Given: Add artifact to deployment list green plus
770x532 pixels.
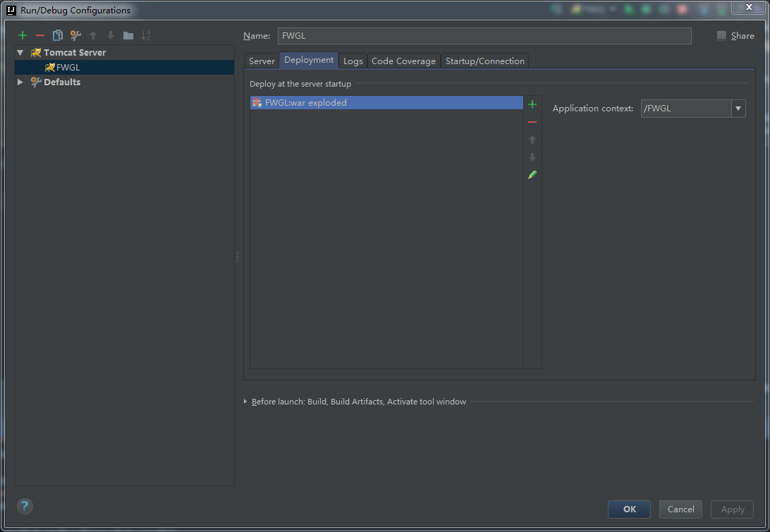Looking at the screenshot, I should click(x=532, y=104).
